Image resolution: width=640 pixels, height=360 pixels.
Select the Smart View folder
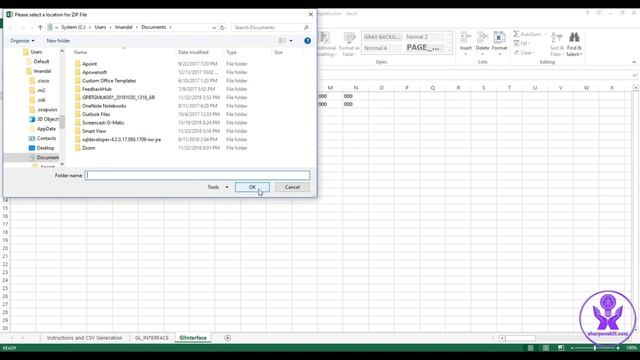point(94,131)
